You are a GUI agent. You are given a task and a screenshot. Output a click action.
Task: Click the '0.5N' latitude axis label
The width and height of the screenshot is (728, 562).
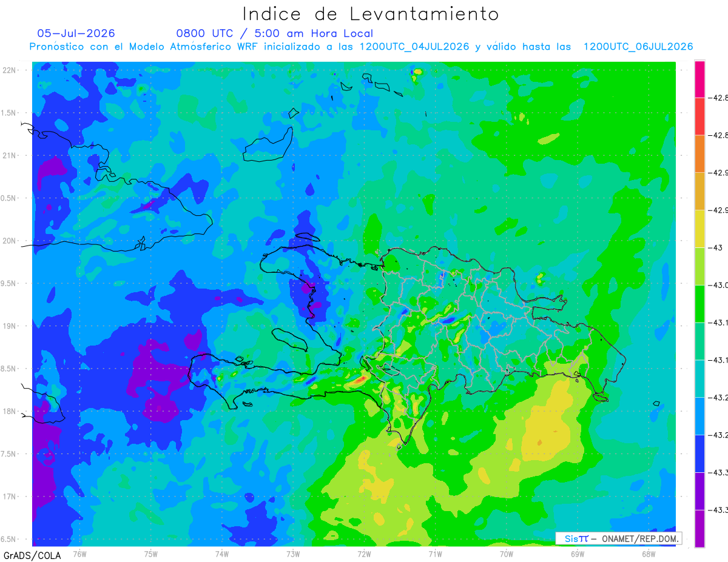click(8, 198)
